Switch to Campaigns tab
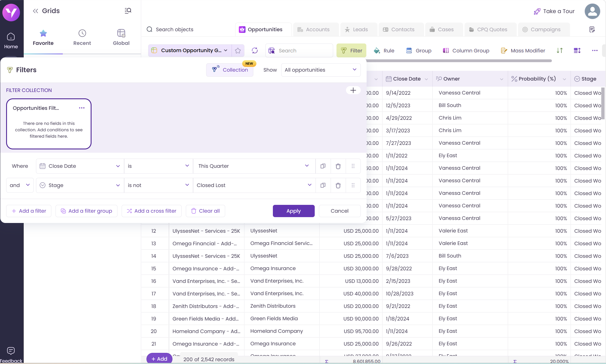This screenshot has width=606, height=364. point(544,30)
